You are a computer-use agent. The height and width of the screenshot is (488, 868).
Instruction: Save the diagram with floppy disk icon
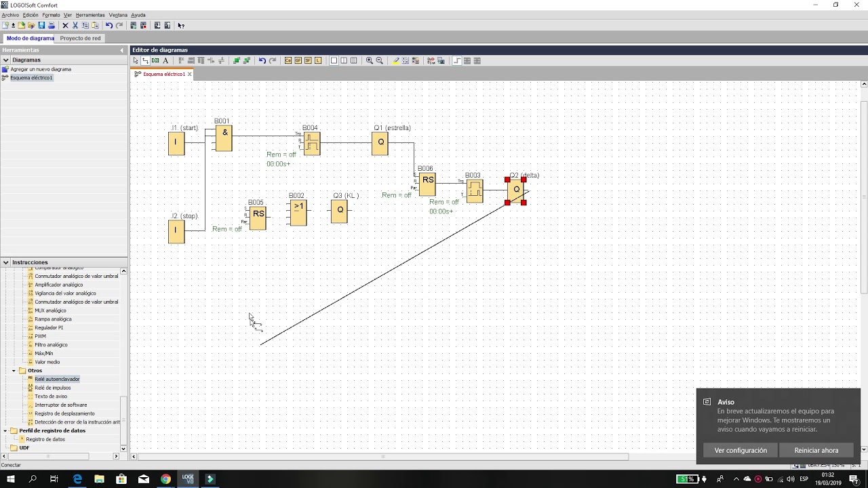(x=41, y=25)
